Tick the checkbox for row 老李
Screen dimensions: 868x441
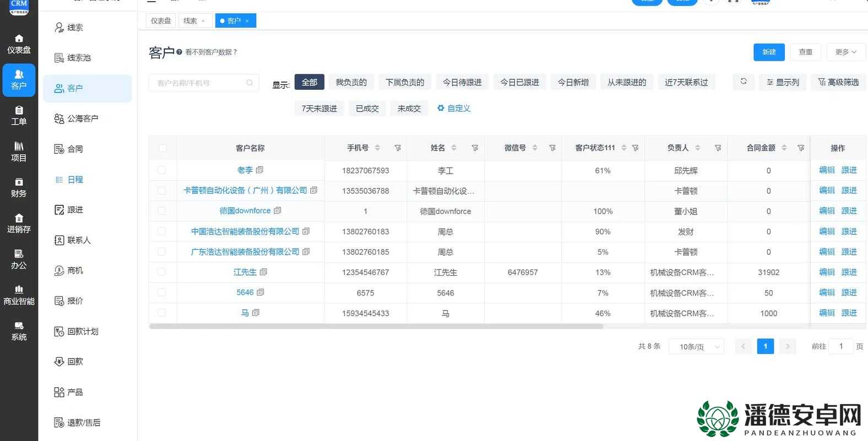point(161,170)
